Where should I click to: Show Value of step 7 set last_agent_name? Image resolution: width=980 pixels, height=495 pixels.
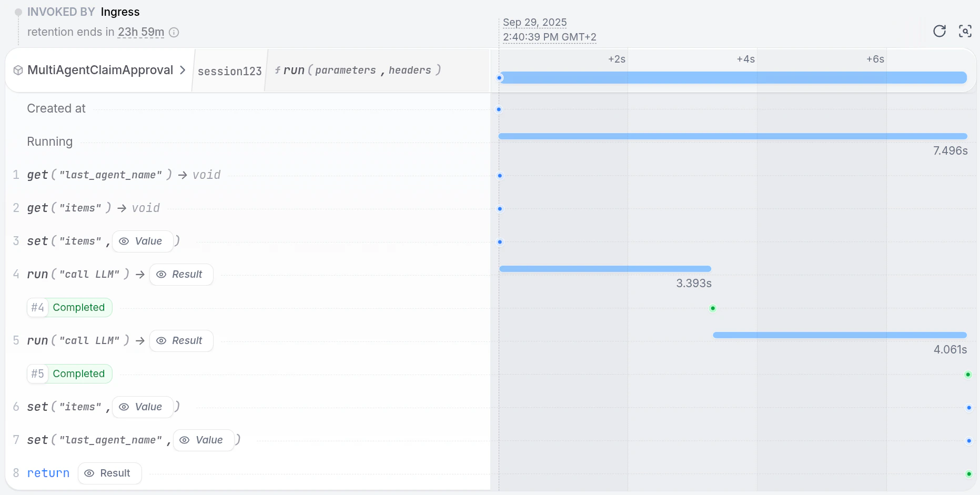pos(204,440)
